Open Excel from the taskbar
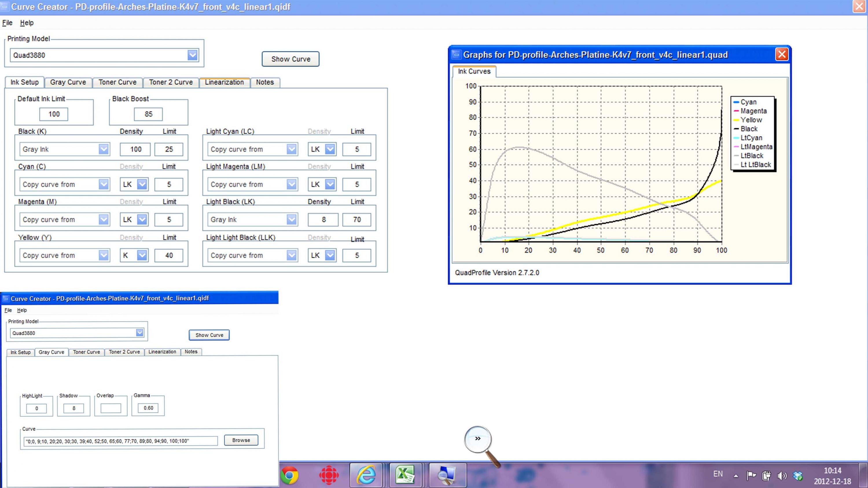The width and height of the screenshot is (868, 488). (405, 475)
